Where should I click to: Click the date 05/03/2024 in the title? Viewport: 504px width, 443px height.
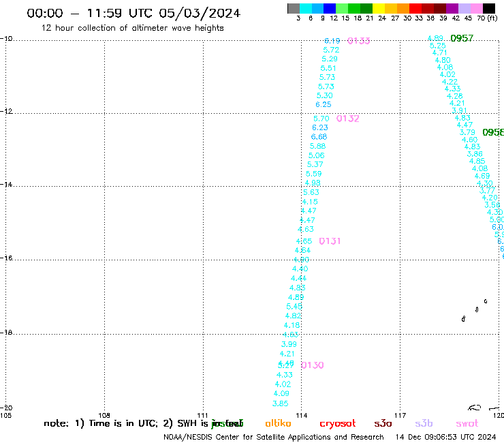click(200, 14)
